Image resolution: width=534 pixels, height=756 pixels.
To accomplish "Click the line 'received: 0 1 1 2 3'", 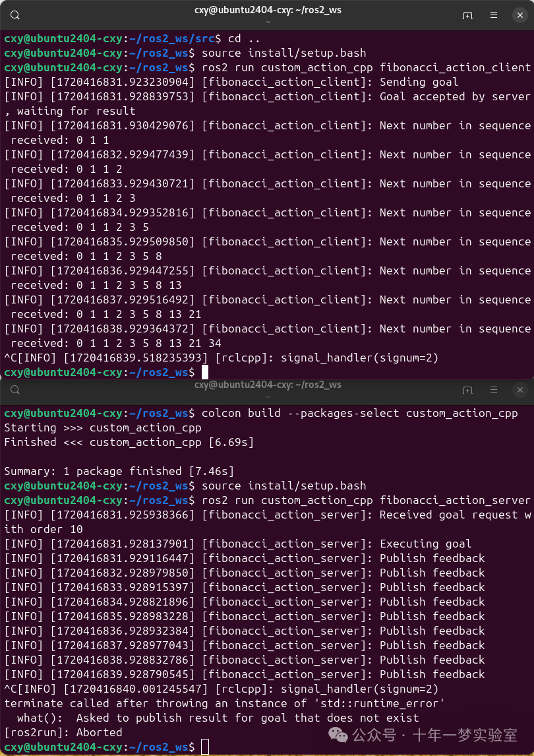I will 73,198.
